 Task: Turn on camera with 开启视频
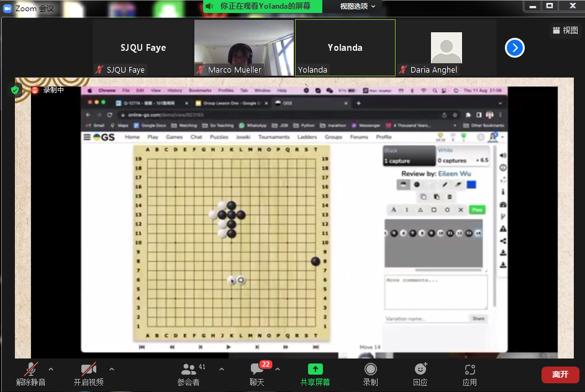tap(89, 374)
